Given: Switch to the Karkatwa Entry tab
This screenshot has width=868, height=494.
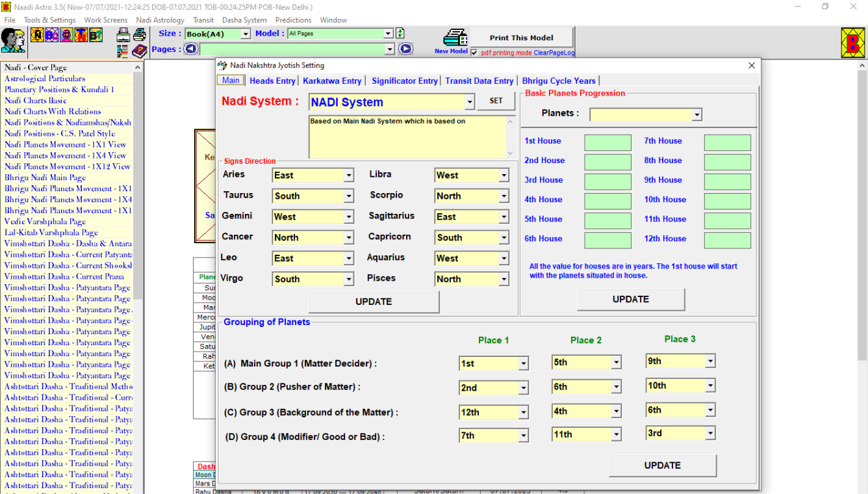Looking at the screenshot, I should click(332, 81).
